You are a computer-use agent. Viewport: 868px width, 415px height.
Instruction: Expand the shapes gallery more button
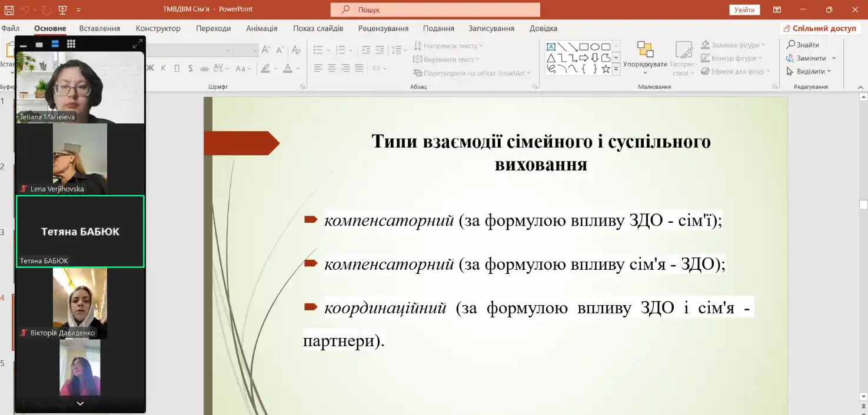(616, 69)
